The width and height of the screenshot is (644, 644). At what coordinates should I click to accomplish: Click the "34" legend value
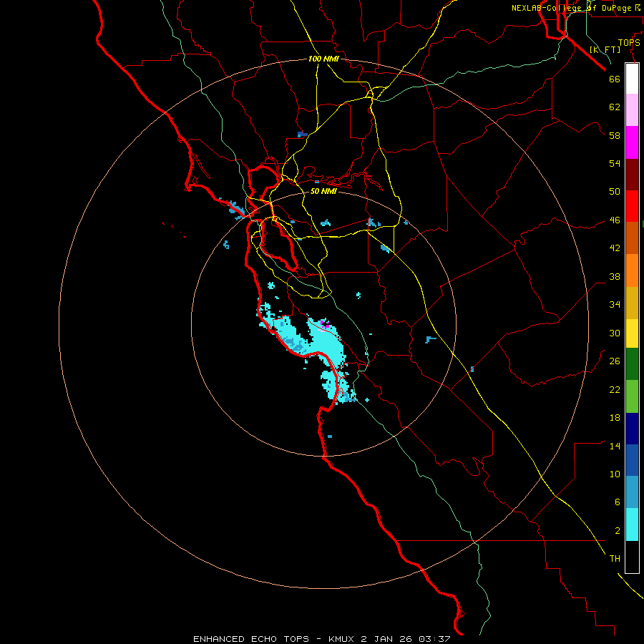tap(615, 305)
